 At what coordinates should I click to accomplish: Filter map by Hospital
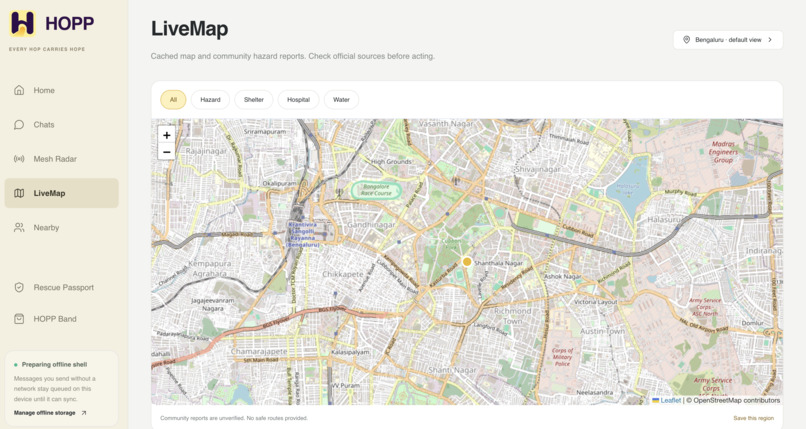coord(299,100)
